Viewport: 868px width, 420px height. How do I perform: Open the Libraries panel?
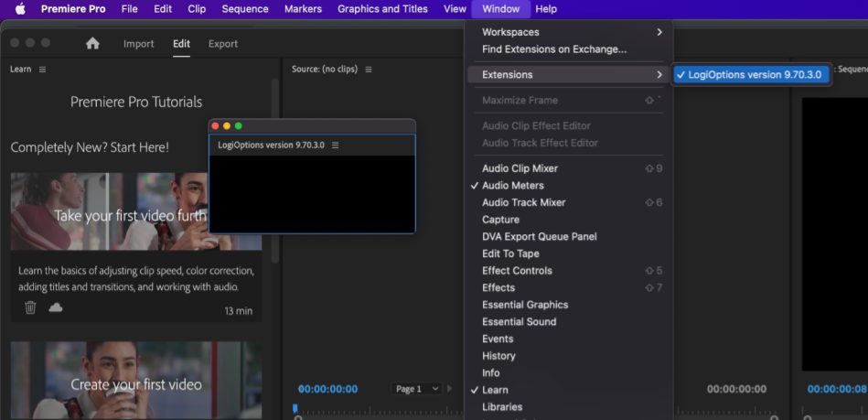pyautogui.click(x=569, y=407)
